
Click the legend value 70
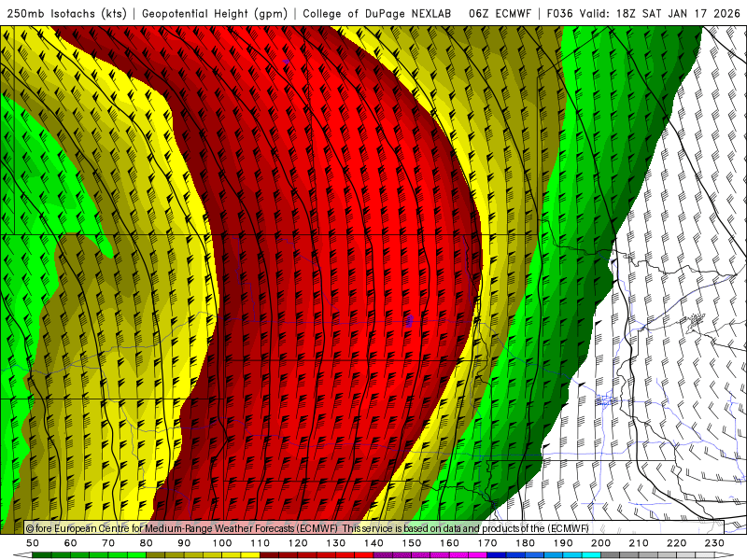pos(108,543)
